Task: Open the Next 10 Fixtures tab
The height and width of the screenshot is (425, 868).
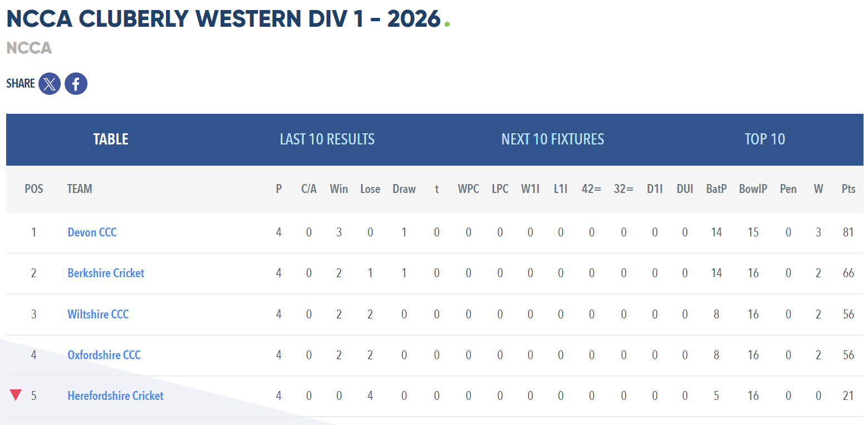Action: (x=553, y=139)
